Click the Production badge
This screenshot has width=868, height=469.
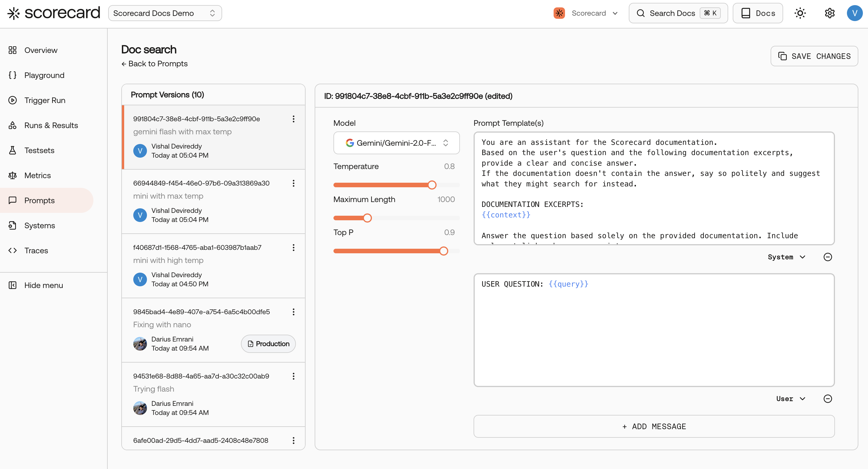click(x=268, y=344)
